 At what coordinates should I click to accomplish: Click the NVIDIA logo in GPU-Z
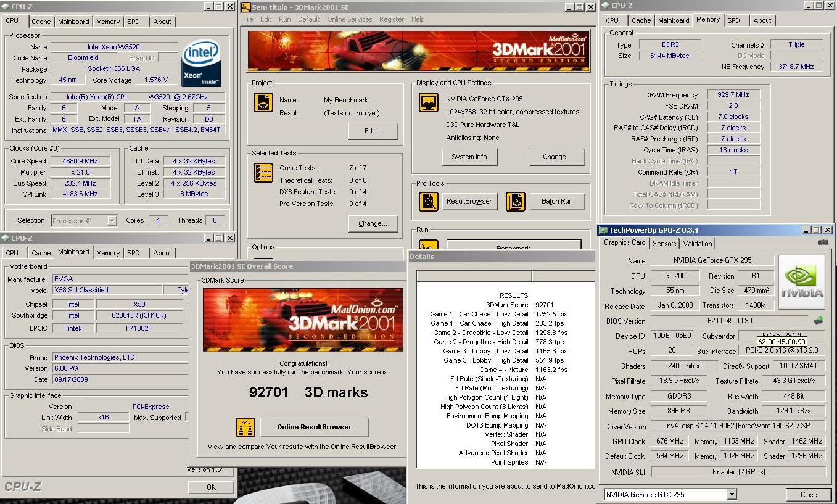tap(802, 283)
